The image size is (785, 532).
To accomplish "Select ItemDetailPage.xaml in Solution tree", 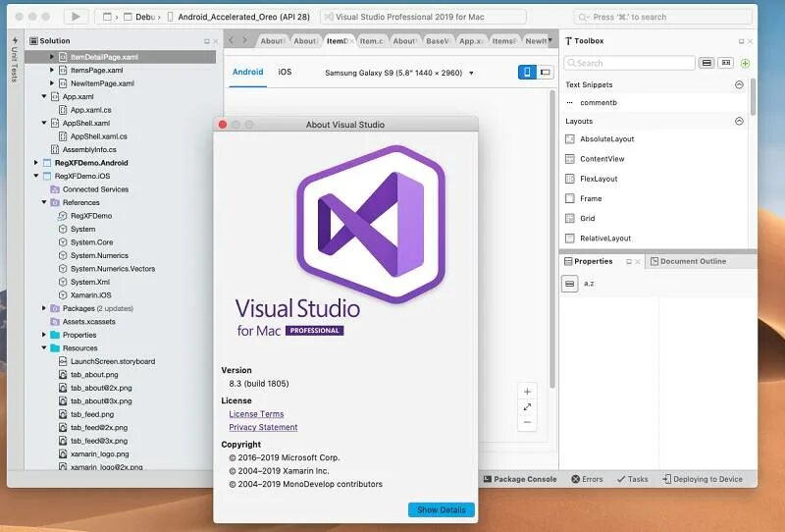I will [120, 57].
